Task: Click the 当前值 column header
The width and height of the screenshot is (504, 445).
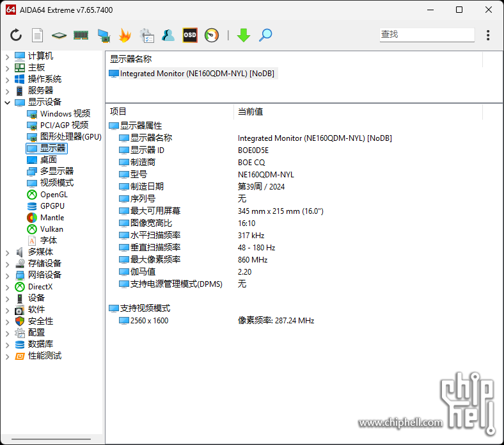Action: 250,111
